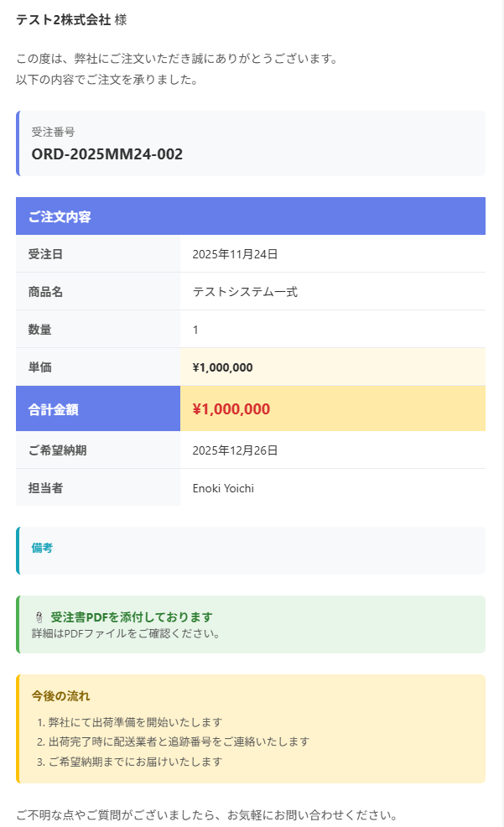Viewport: 504px width, 827px height.
Task: Click the ご注文内容 table header
Action: point(60,216)
